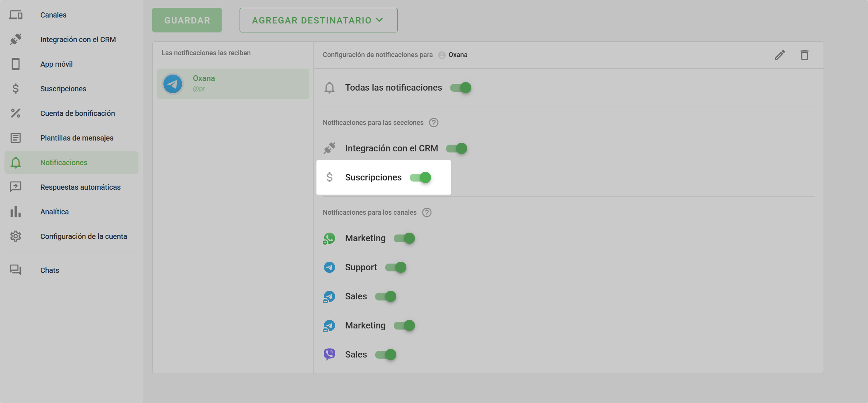The image size is (868, 403).
Task: Click the Oxana name in the configuration header
Action: coord(458,55)
